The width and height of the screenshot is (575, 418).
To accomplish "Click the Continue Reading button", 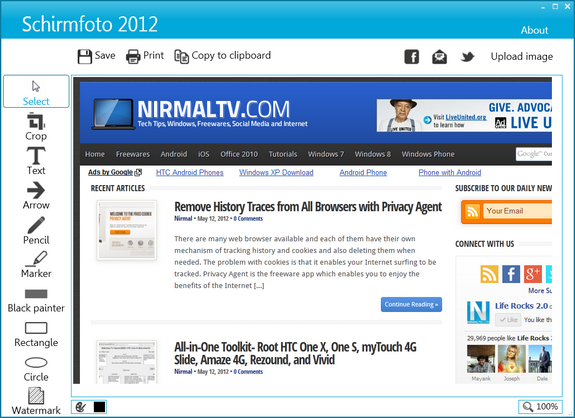I will click(411, 304).
